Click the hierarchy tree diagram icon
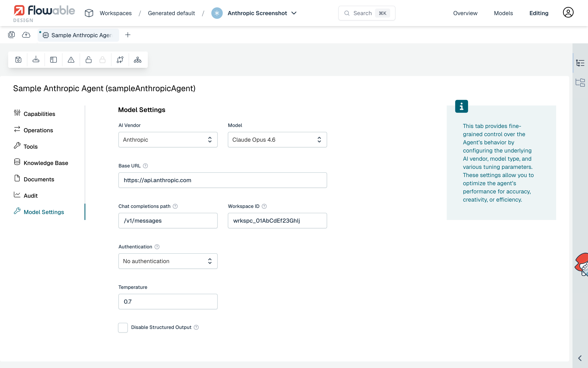Screen dimensions: 588x368 pos(138,60)
